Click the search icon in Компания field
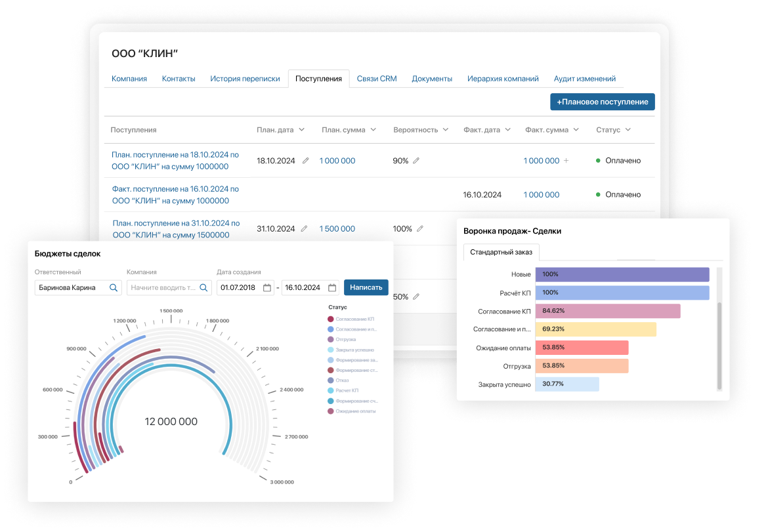Image resolution: width=768 pixels, height=532 pixels. pyautogui.click(x=202, y=287)
